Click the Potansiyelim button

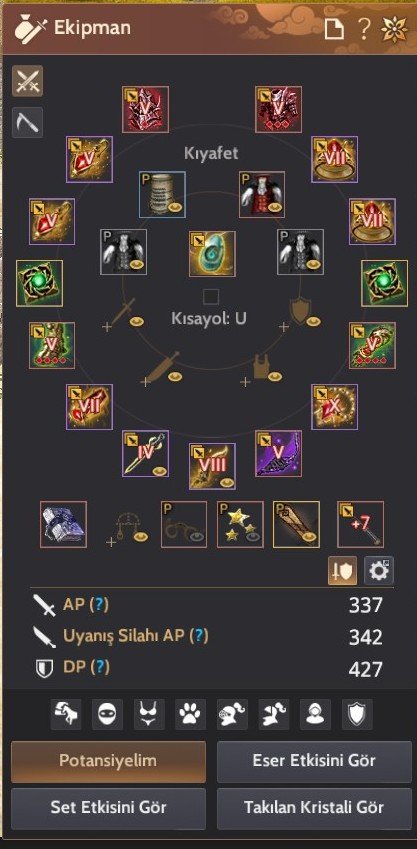pyautogui.click(x=108, y=761)
